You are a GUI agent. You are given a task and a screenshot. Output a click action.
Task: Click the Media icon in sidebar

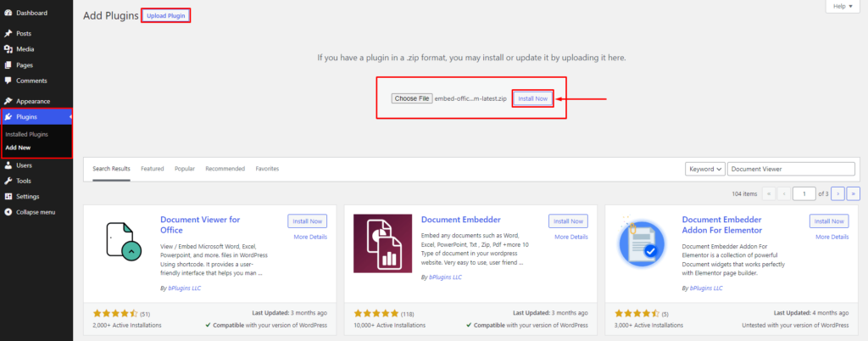pos(8,49)
